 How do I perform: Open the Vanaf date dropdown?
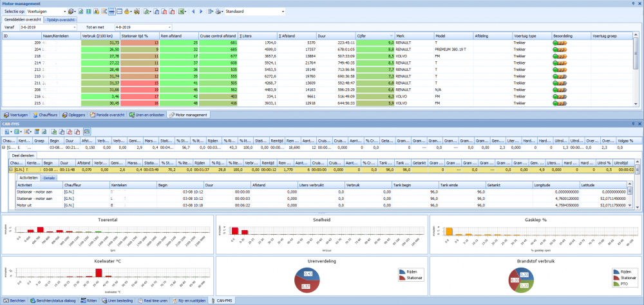[x=75, y=27]
